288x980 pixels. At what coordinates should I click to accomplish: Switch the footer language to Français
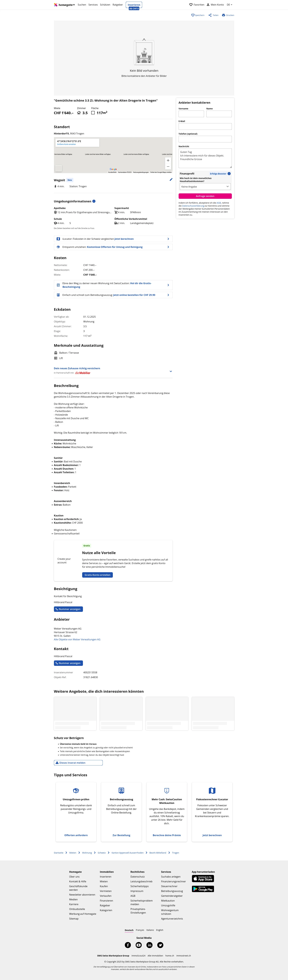click(140, 930)
